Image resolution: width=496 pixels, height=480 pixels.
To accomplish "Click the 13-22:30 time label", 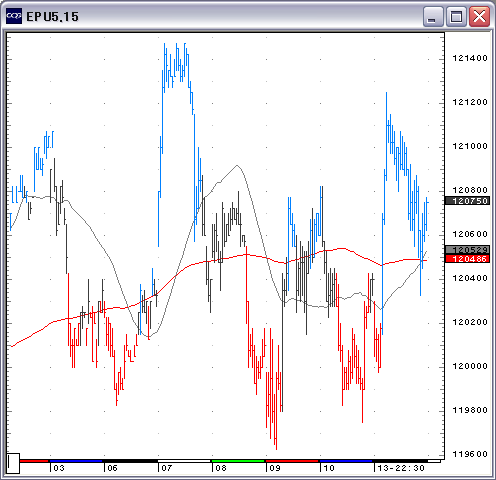I will (401, 468).
